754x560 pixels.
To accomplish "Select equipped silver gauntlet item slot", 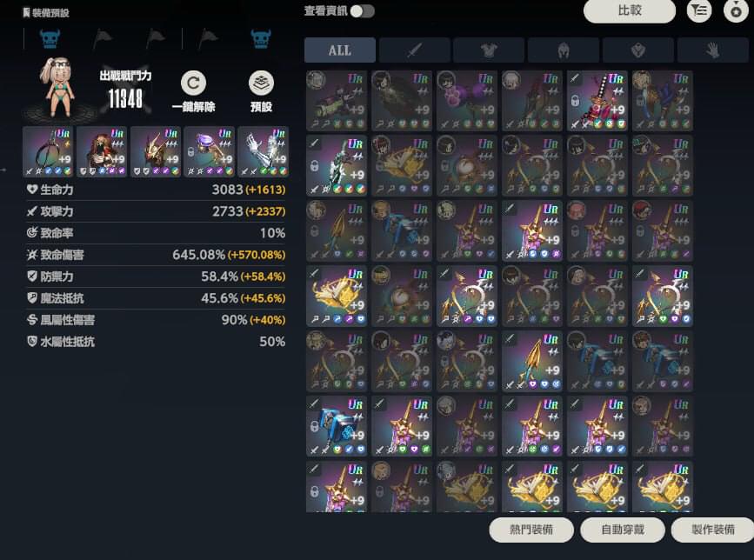I will tap(263, 151).
